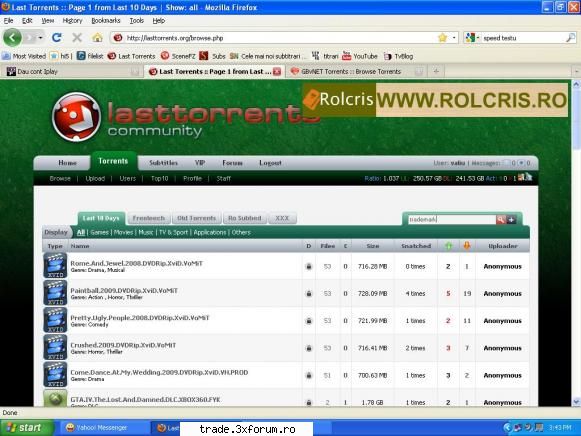Open the Staff submenu link

223,178
